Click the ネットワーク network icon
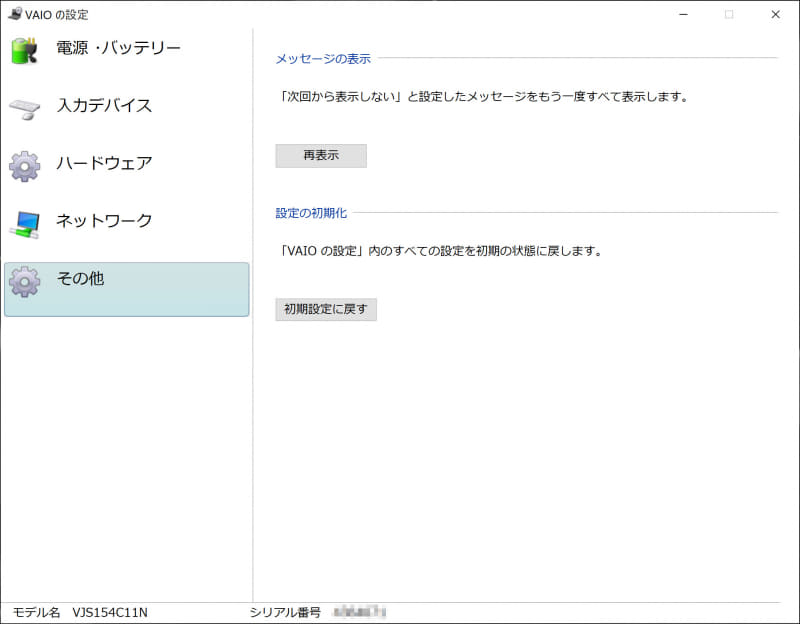800x624 pixels. 25,222
